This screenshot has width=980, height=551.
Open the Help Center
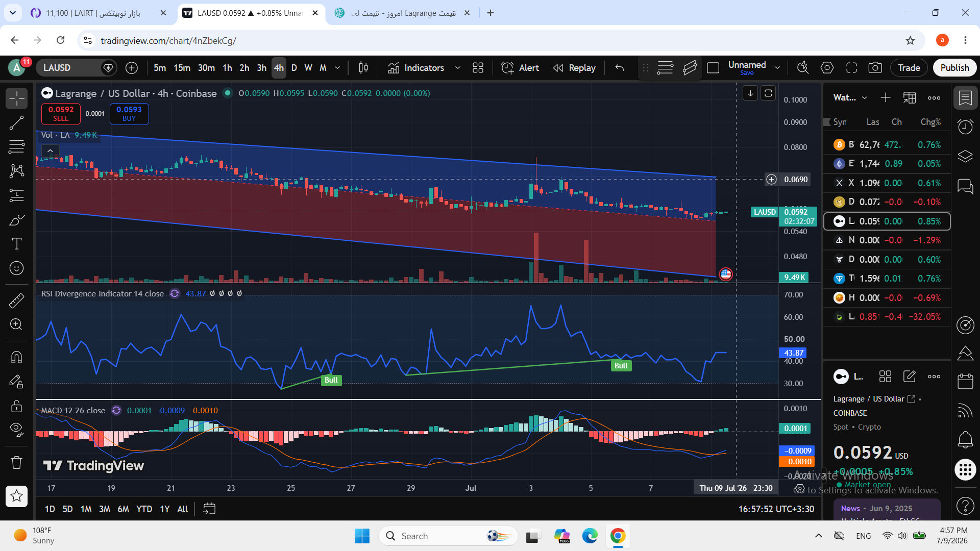click(x=965, y=506)
